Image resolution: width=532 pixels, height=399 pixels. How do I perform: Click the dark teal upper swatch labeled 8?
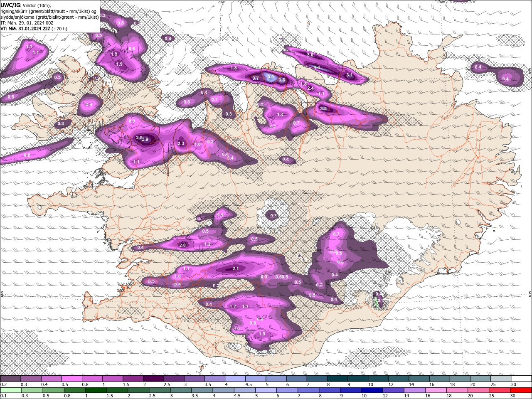[337, 379]
